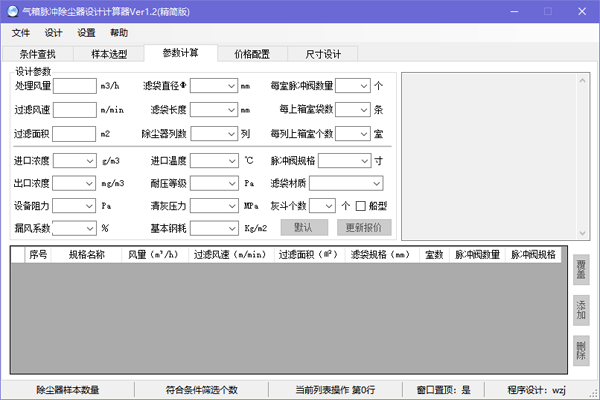Click scroll-down arrow in result text box

click(582, 233)
